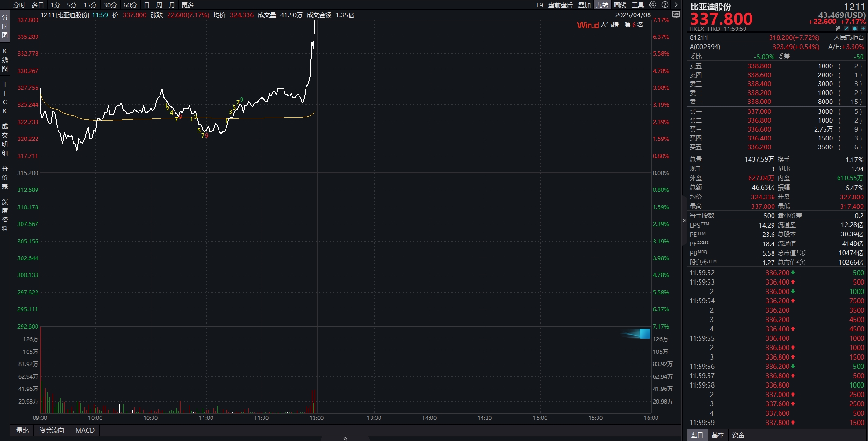Click the blue floating widget on chart

pyautogui.click(x=644, y=334)
